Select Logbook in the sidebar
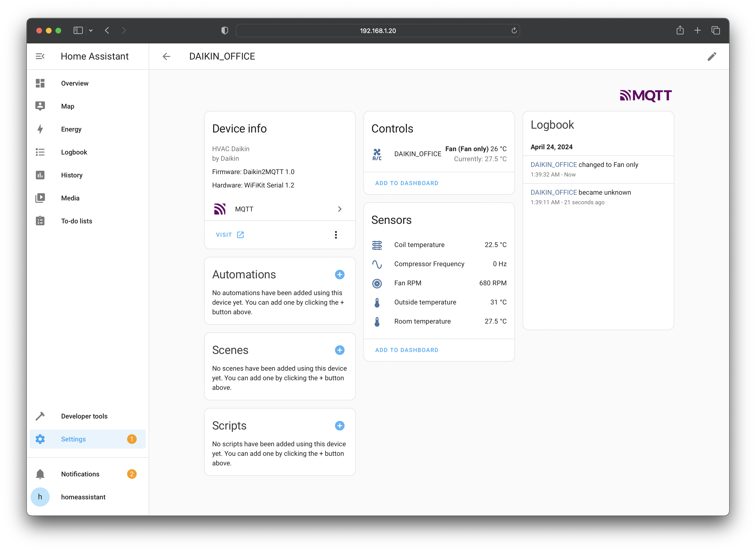756x551 pixels. 40,152
